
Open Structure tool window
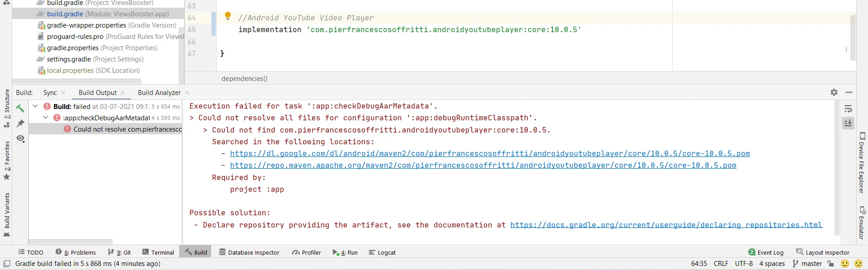coord(7,109)
